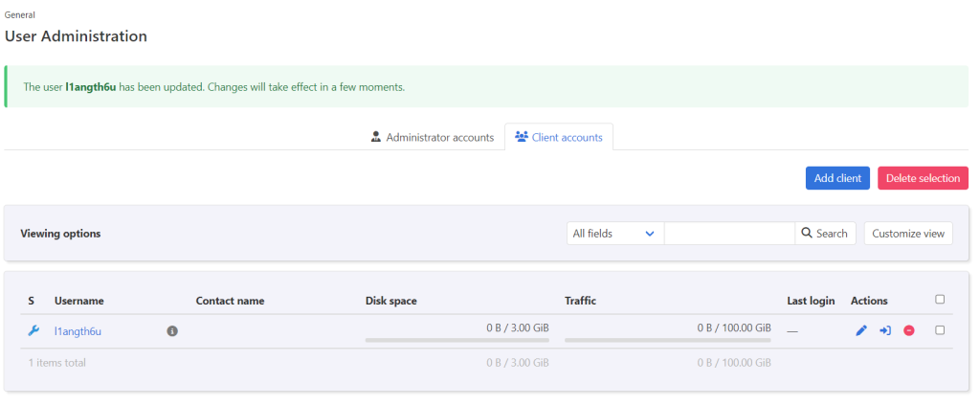The height and width of the screenshot is (406, 980).
Task: Click the wrench status icon for l1angth6u
Action: [x=33, y=331]
